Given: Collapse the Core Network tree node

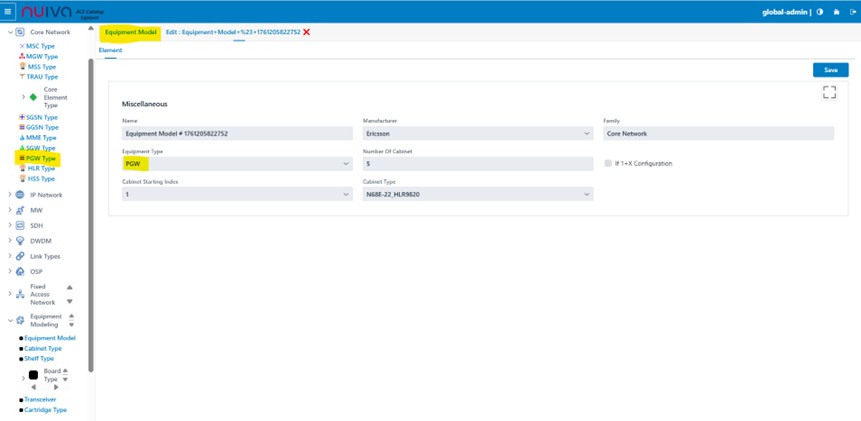Looking at the screenshot, I should (x=9, y=32).
